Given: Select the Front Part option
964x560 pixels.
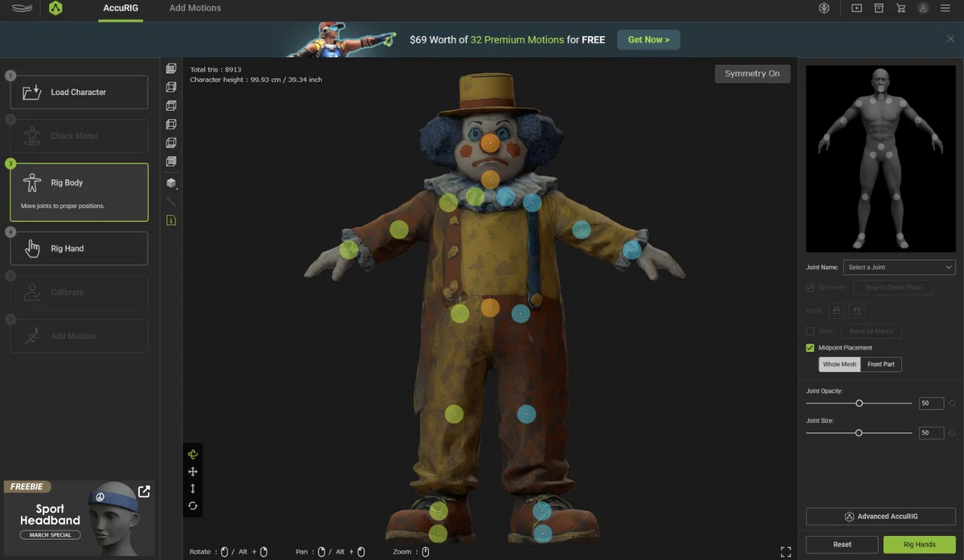Looking at the screenshot, I should tap(881, 365).
